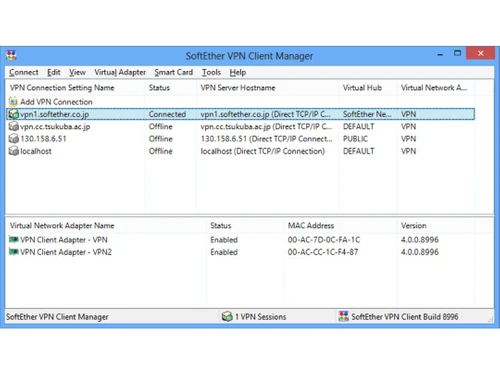500x375 pixels.
Task: Open the Virtual Adapter menu
Action: pos(120,72)
